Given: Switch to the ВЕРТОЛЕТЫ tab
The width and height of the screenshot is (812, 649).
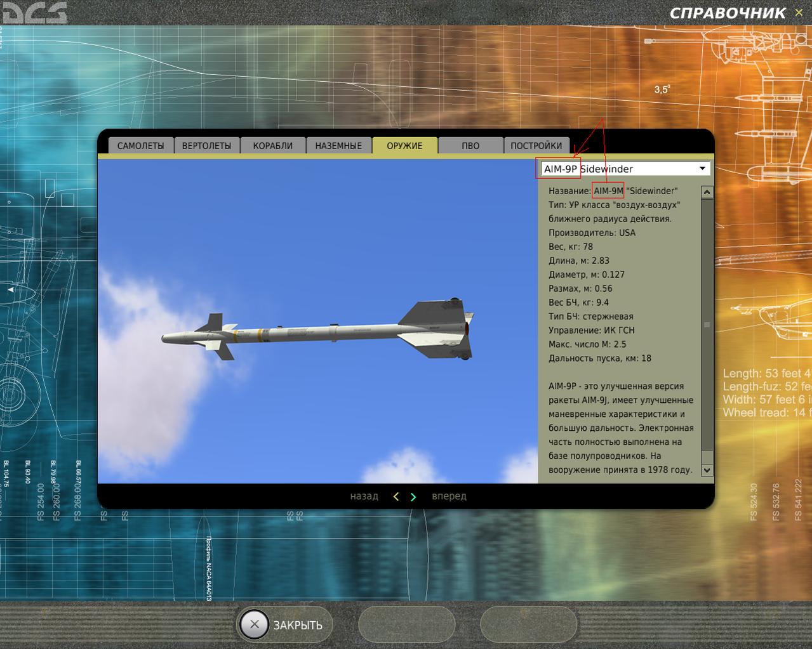Looking at the screenshot, I should [x=206, y=145].
